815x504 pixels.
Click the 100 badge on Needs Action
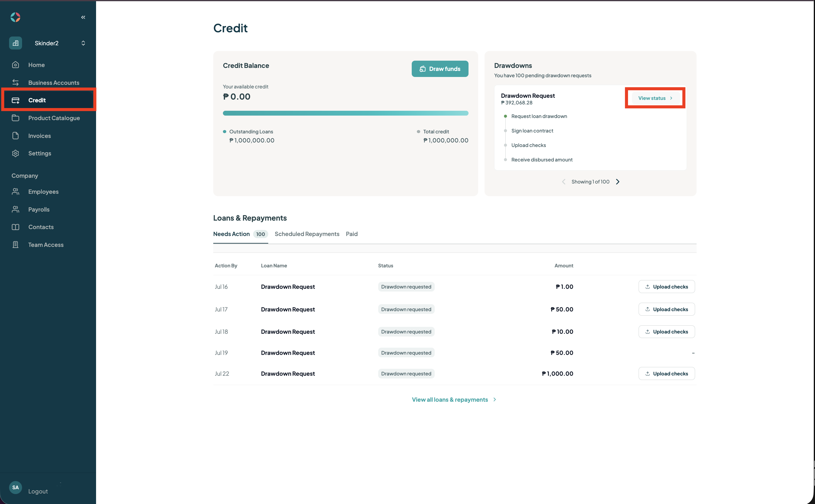click(260, 234)
